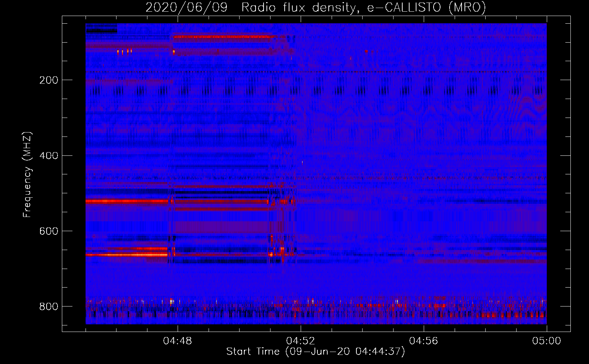Click the spectrogram plot area

316,174
